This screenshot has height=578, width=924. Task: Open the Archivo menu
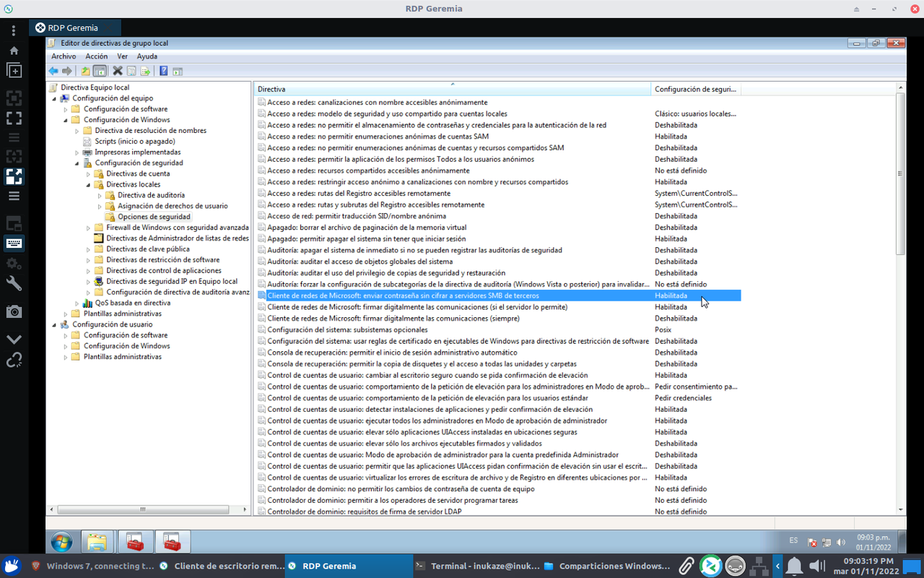[x=64, y=56]
